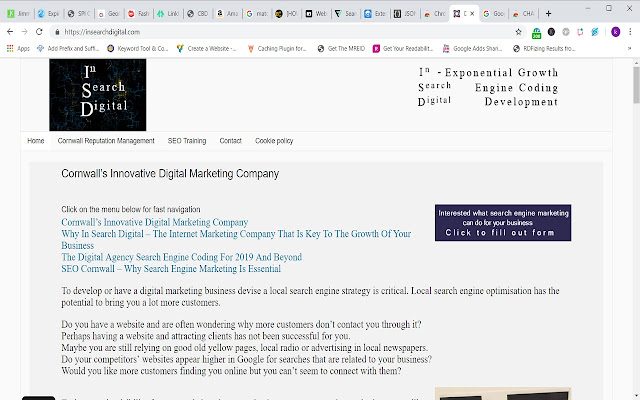Switch to the SPI C tab
The height and width of the screenshot is (400, 640).
[79, 13]
